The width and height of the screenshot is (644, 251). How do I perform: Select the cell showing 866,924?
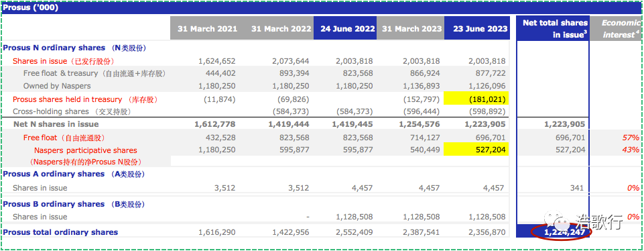pyautogui.click(x=425, y=74)
